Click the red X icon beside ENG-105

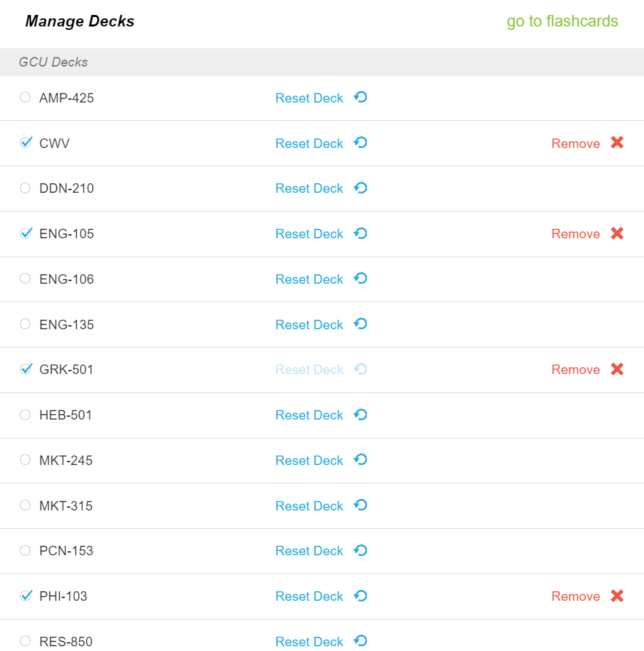click(x=617, y=234)
